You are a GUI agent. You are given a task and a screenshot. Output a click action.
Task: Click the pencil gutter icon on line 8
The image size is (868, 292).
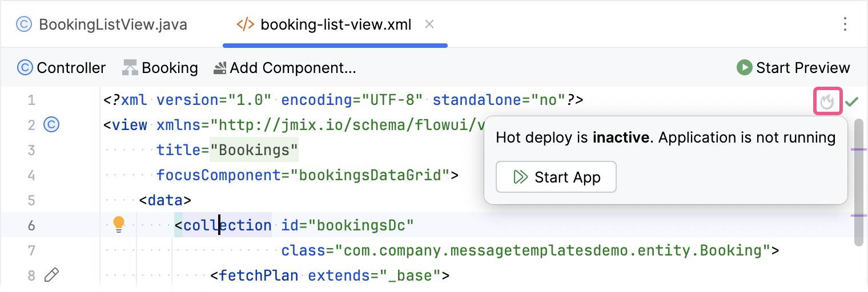click(51, 276)
